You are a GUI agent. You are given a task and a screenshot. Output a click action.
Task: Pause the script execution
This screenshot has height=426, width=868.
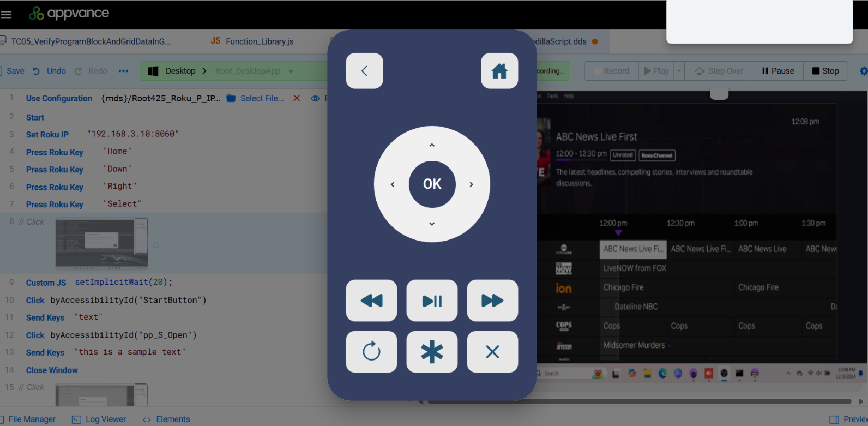[777, 71]
